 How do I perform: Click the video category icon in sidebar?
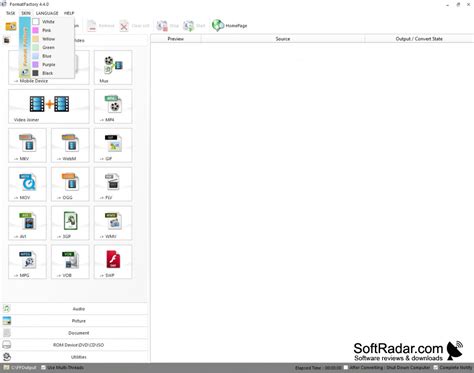tap(7, 40)
